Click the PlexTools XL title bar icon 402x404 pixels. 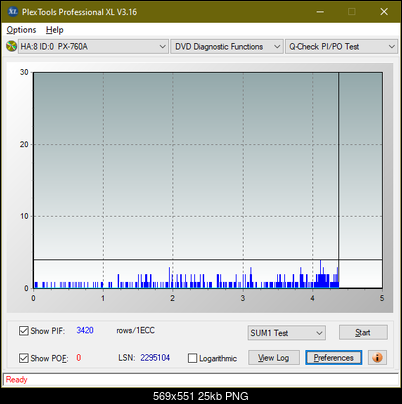[12, 12]
